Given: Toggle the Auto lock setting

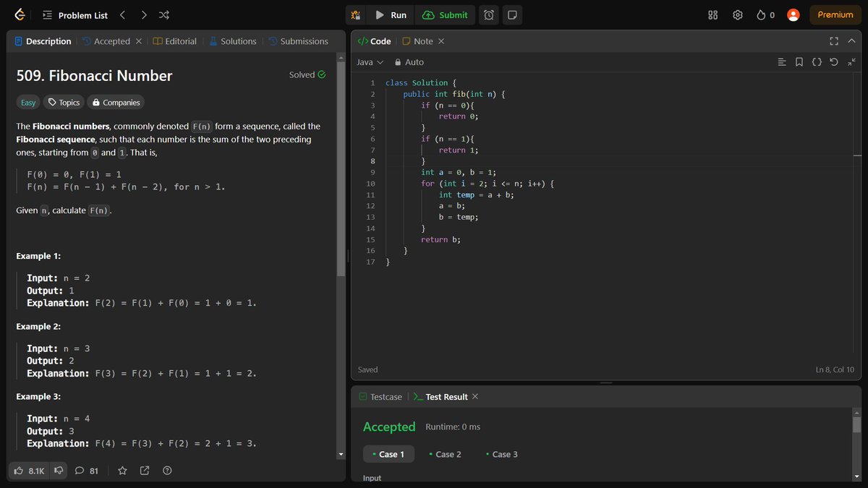Looking at the screenshot, I should (409, 62).
